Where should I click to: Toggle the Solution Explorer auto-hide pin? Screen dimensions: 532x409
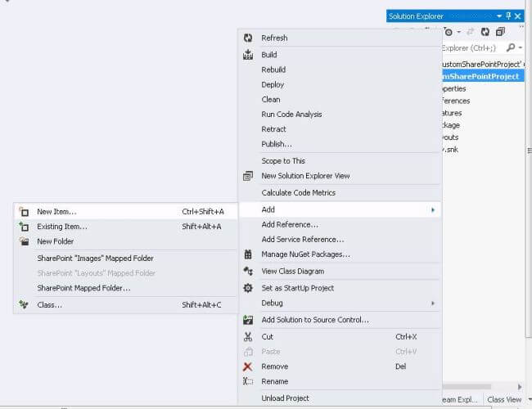click(508, 16)
